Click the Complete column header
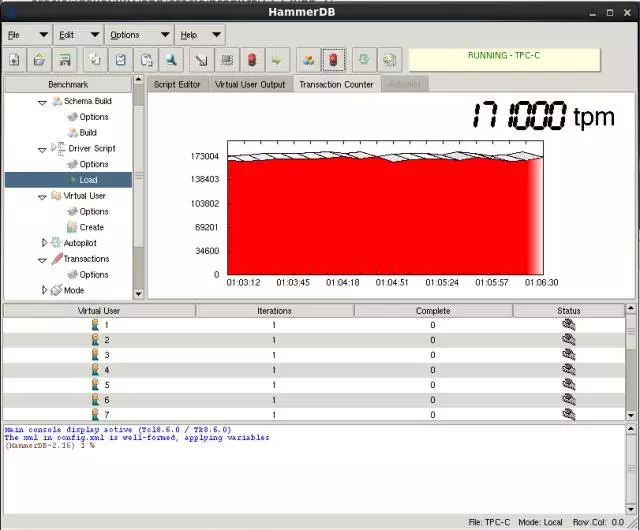The width and height of the screenshot is (640, 530). [433, 311]
